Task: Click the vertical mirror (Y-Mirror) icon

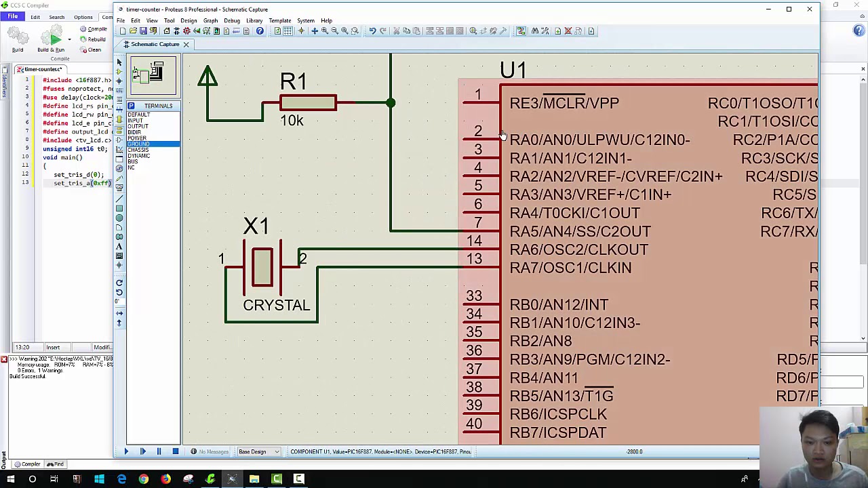Action: (x=119, y=323)
